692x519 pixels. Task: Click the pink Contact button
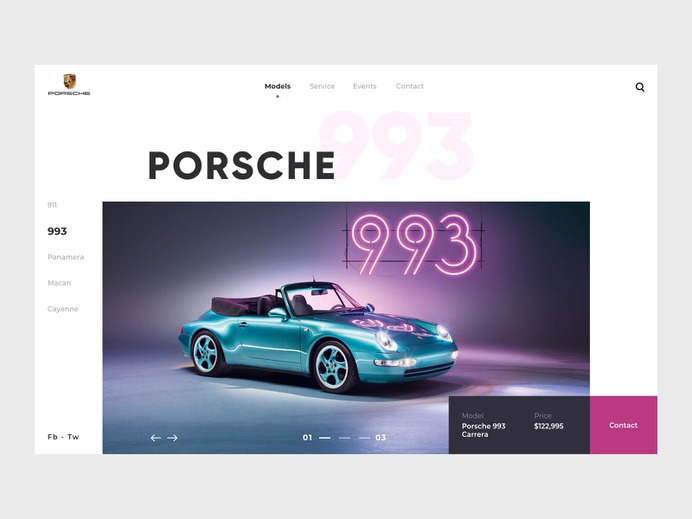click(x=623, y=425)
